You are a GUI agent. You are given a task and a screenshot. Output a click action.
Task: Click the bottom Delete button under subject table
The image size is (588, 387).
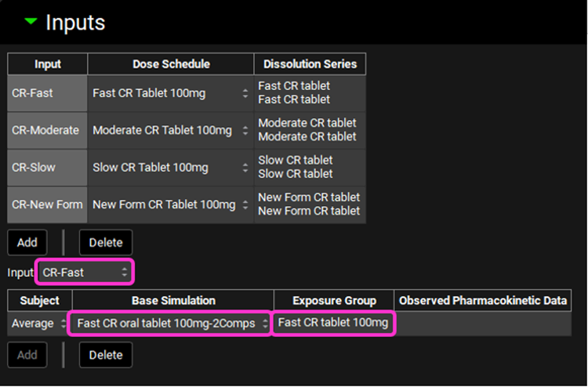tap(106, 355)
